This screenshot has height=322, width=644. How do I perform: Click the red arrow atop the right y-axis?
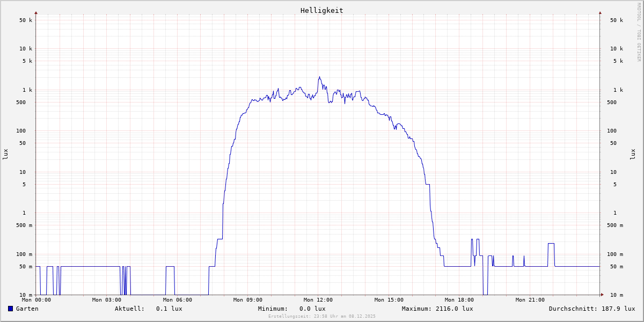600,12
